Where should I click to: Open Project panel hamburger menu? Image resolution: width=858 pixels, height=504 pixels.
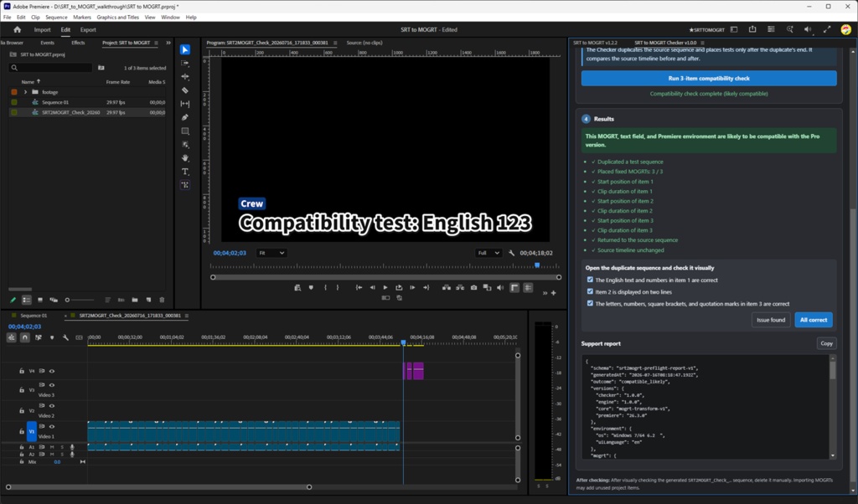[x=156, y=43]
